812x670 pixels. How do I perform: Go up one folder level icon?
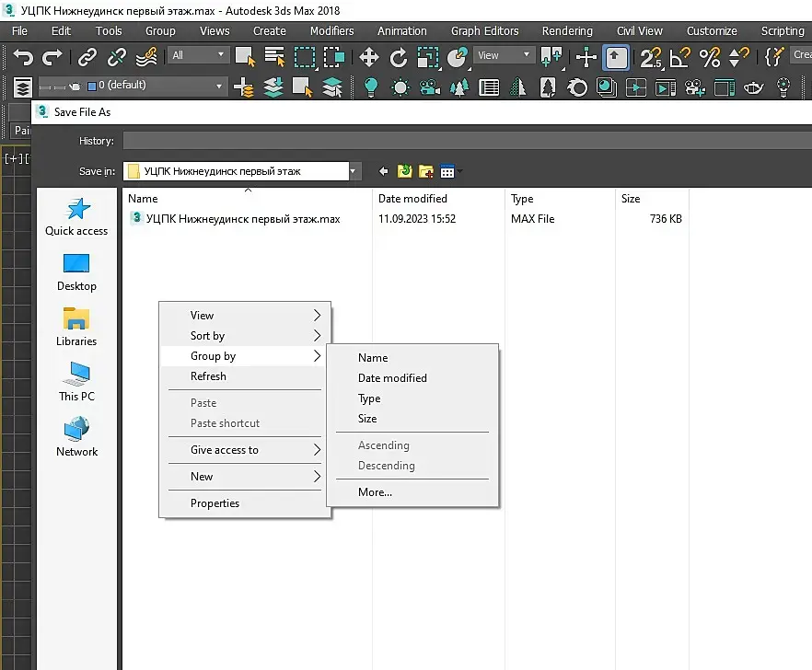(x=404, y=171)
